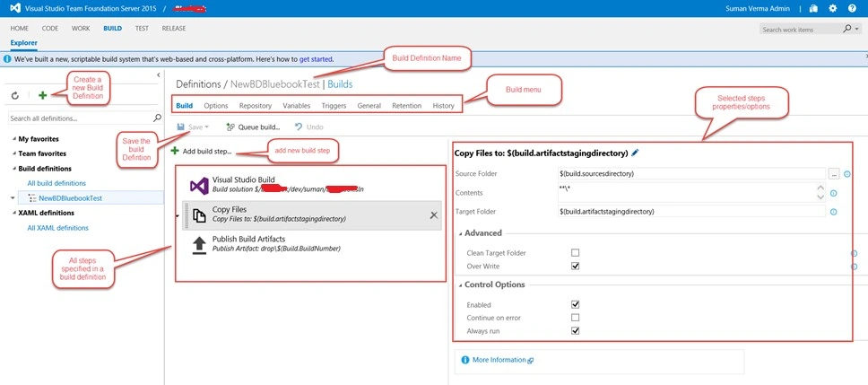
Task: Edit the step name with the pencil icon
Action: 634,153
